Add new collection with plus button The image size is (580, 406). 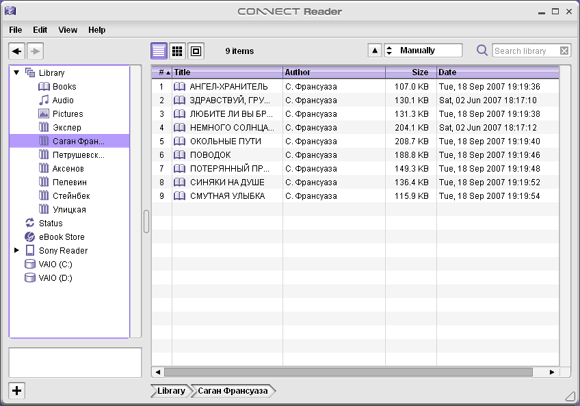click(17, 390)
